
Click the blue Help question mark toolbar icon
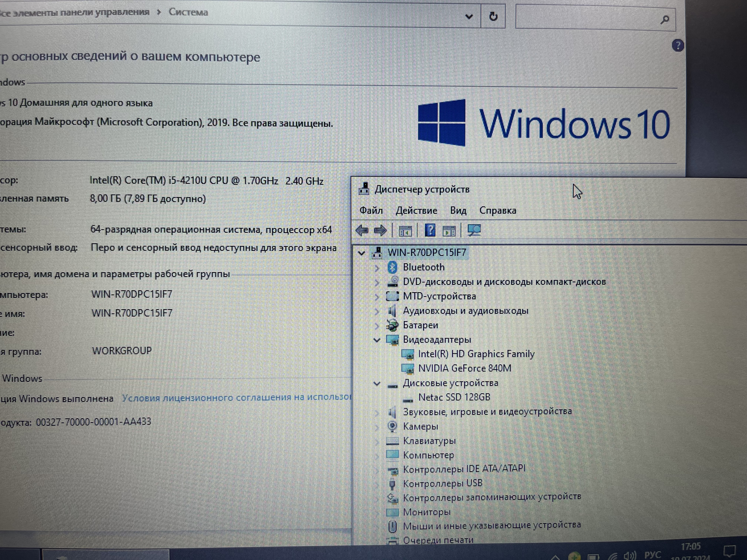click(430, 230)
